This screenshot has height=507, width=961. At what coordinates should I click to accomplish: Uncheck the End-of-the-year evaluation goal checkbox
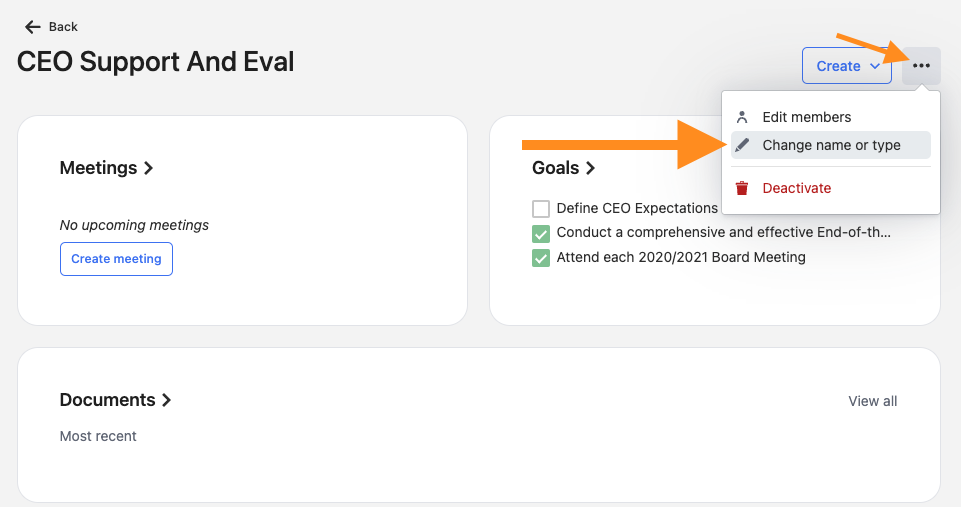pyautogui.click(x=541, y=234)
